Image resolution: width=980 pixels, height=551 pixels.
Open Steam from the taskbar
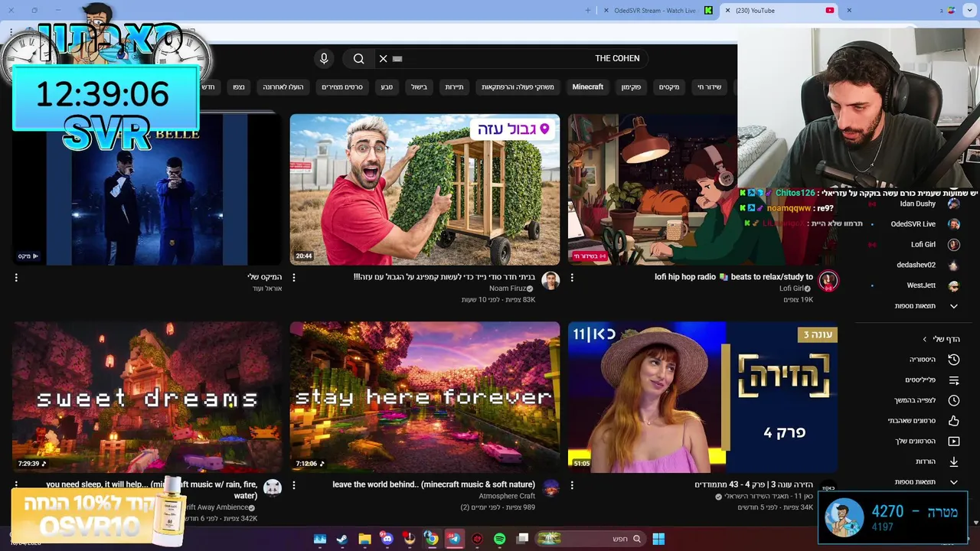point(342,539)
